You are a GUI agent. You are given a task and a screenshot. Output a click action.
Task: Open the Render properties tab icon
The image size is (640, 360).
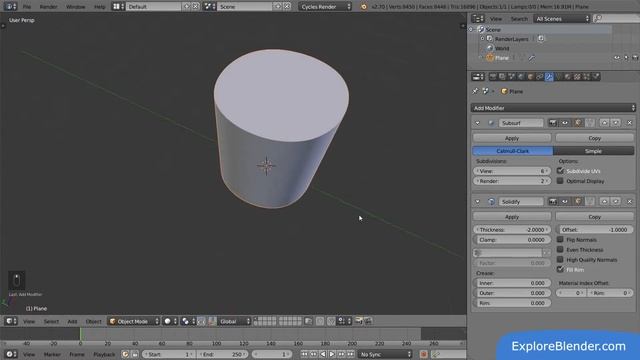point(493,77)
